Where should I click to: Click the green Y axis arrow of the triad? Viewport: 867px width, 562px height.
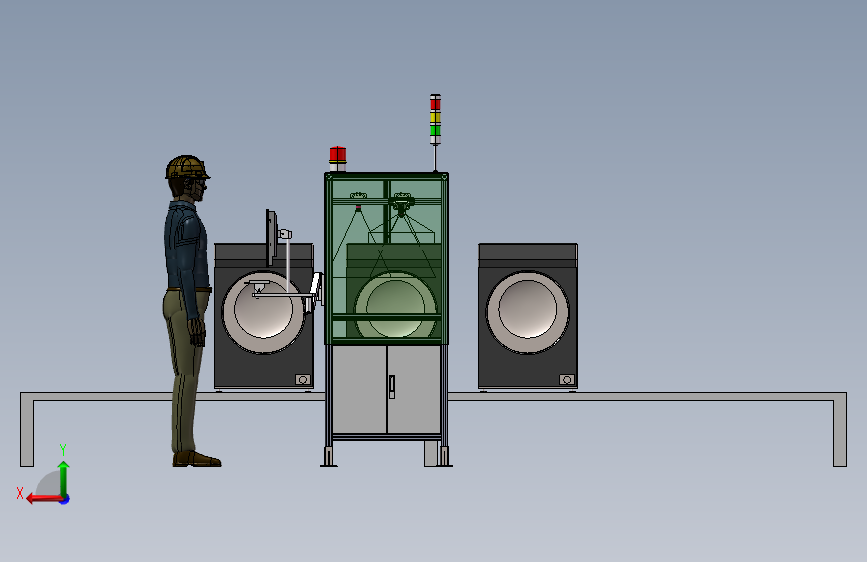(x=64, y=479)
